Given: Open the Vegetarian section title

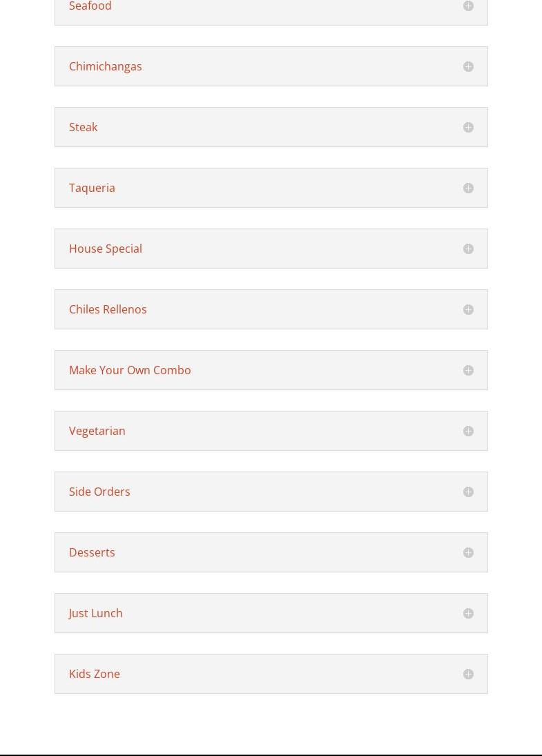Looking at the screenshot, I should [x=97, y=431].
